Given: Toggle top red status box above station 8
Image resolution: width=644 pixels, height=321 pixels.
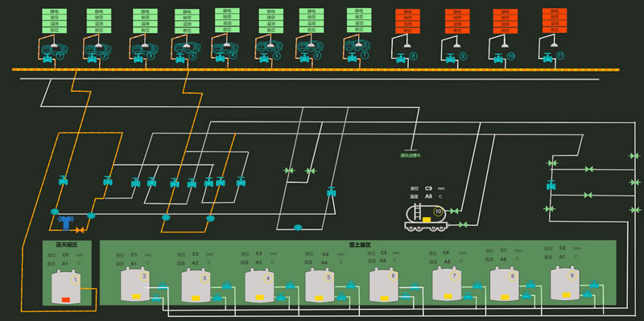Looking at the screenshot, I should (407, 12).
